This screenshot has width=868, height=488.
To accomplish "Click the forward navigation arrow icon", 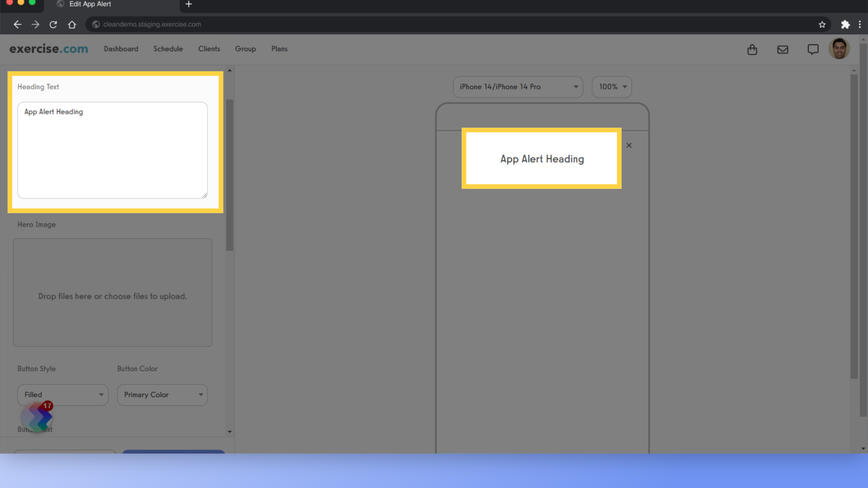I will 34,24.
